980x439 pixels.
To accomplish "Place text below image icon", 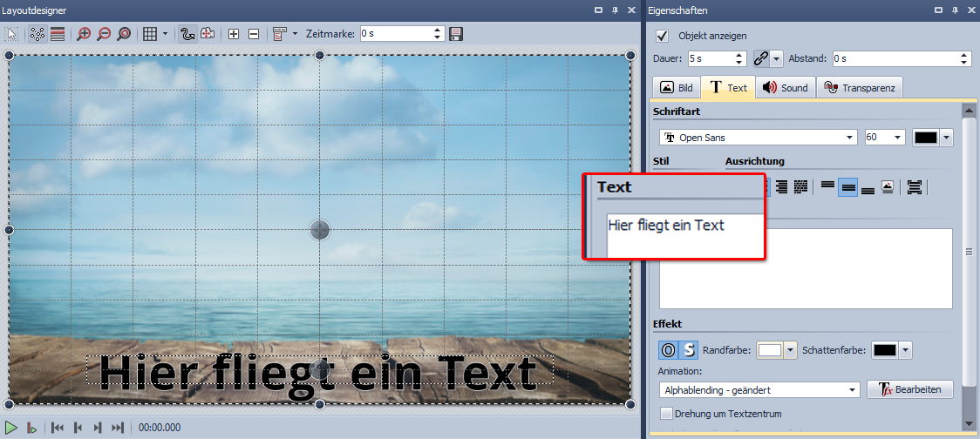I will [x=888, y=186].
